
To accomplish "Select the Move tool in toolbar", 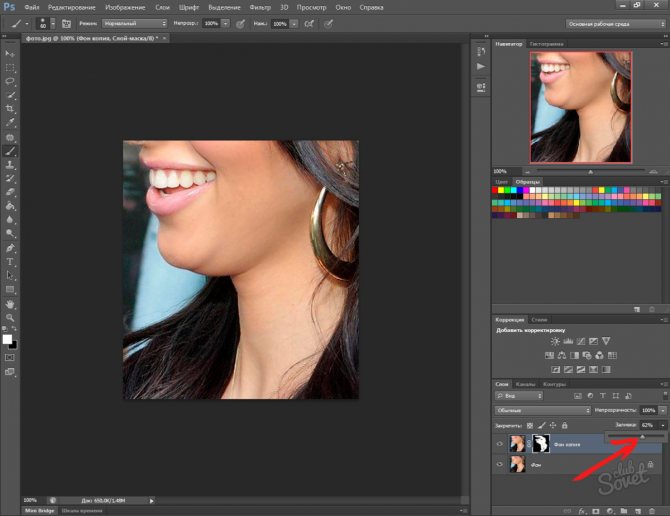I will [10, 52].
